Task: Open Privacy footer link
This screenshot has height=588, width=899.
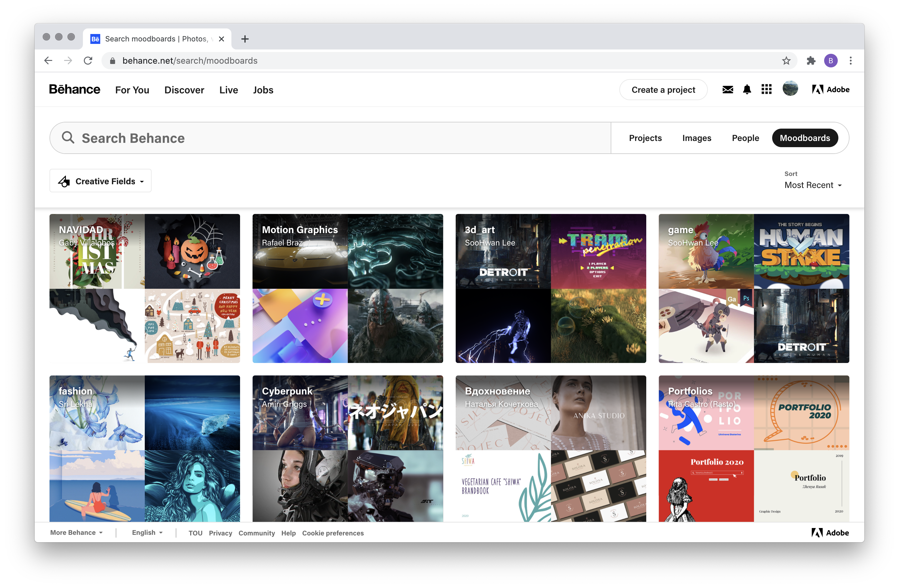Action: [x=221, y=533]
